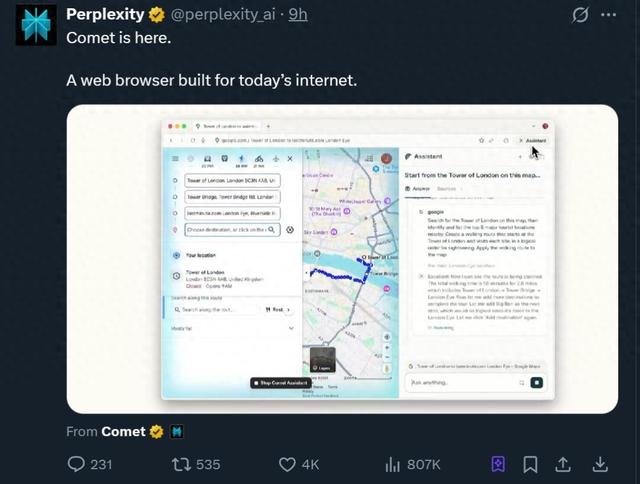Screen dimensions: 640x484
Task: Play the Comet browser demo video
Action: 342,258
